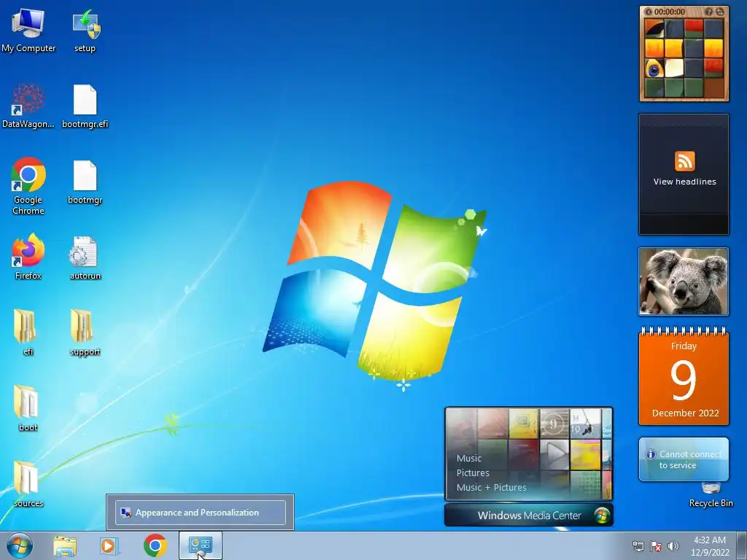Select the autorun file icon

(85, 257)
